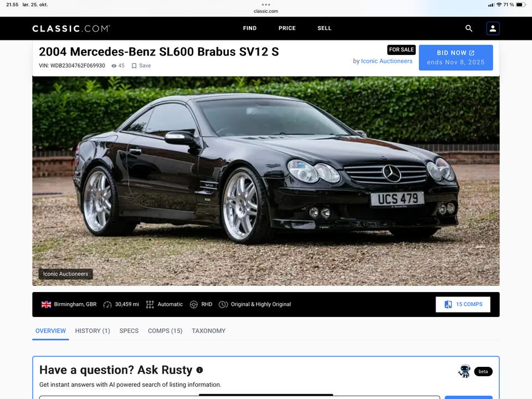Click the 30,459 mi mileage text
Viewport: 532px width, 399px height.
pos(127,304)
